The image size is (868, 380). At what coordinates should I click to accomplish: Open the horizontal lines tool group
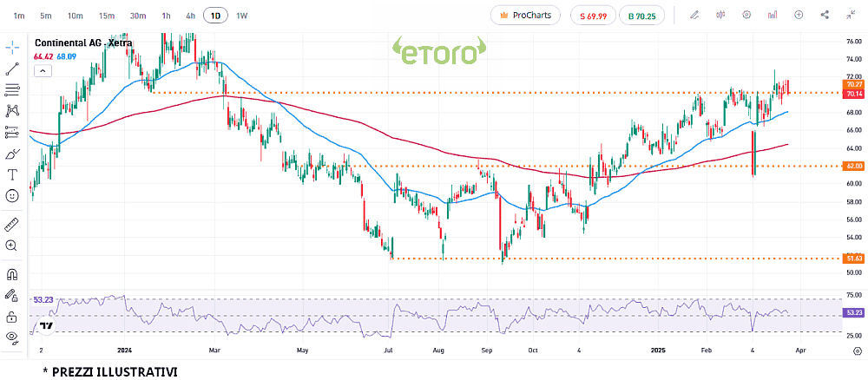pyautogui.click(x=12, y=89)
